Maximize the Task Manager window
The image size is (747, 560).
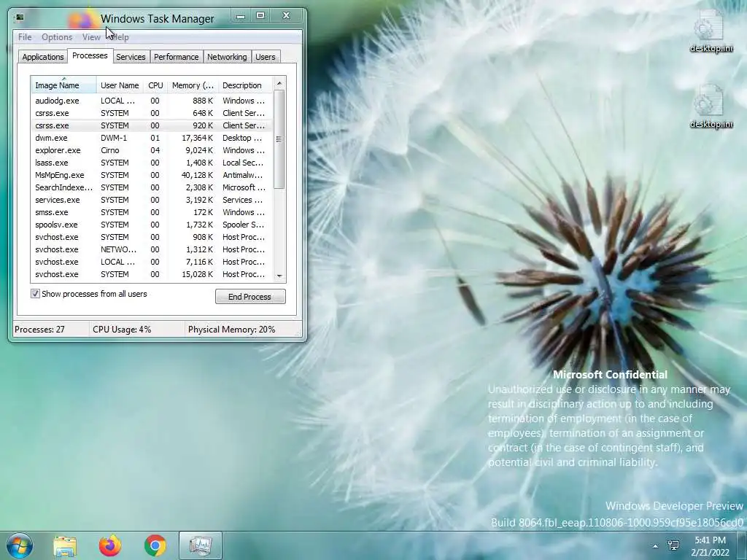260,16
